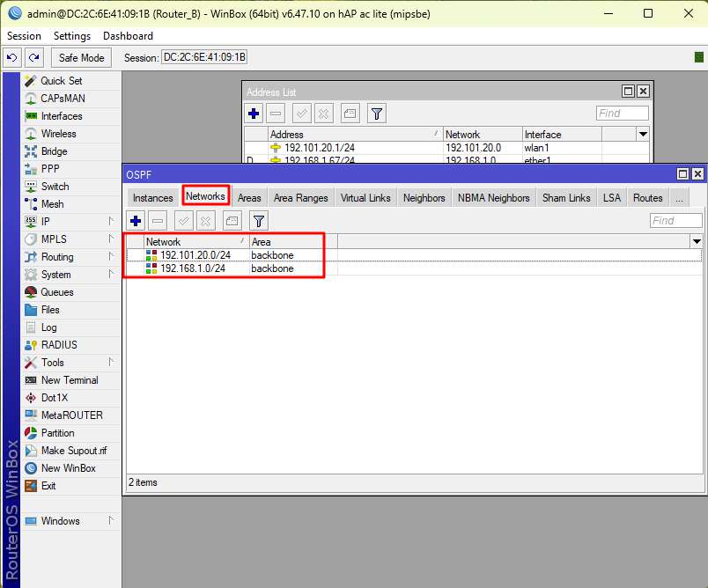The height and width of the screenshot is (588, 708).
Task: Click the comment icon in OSPF toolbar
Action: tap(232, 221)
